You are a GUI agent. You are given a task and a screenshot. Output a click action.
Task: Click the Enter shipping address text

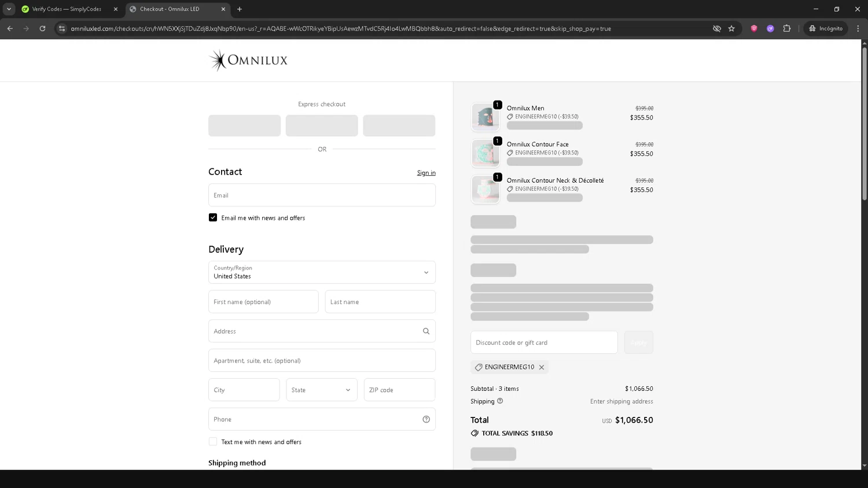click(x=621, y=401)
